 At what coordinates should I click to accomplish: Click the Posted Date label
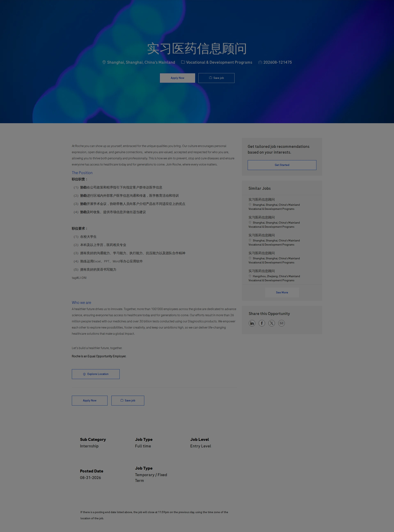tap(92, 471)
